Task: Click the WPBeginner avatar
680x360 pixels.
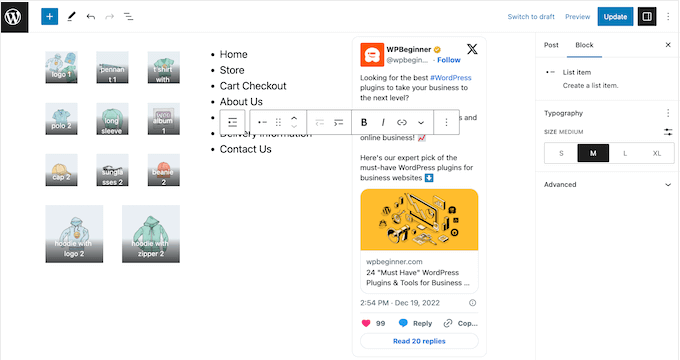Action: click(372, 55)
